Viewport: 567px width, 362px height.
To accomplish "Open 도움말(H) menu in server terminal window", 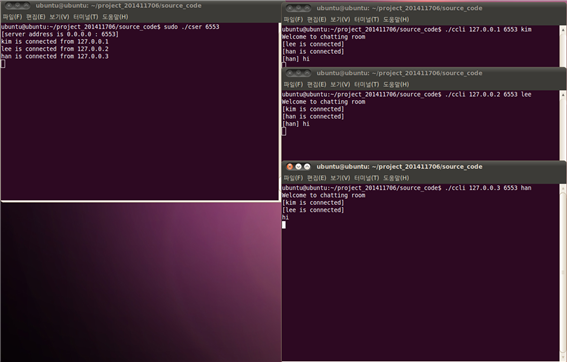I will pyautogui.click(x=115, y=17).
